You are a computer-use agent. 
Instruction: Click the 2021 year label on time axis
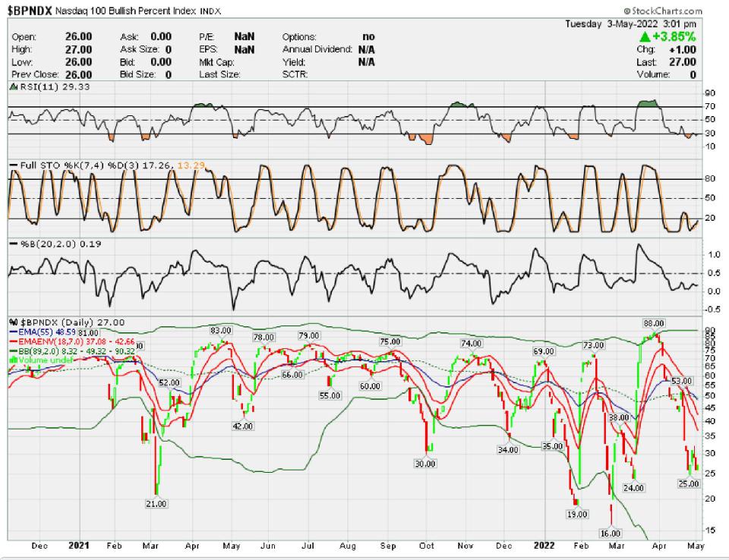78,546
